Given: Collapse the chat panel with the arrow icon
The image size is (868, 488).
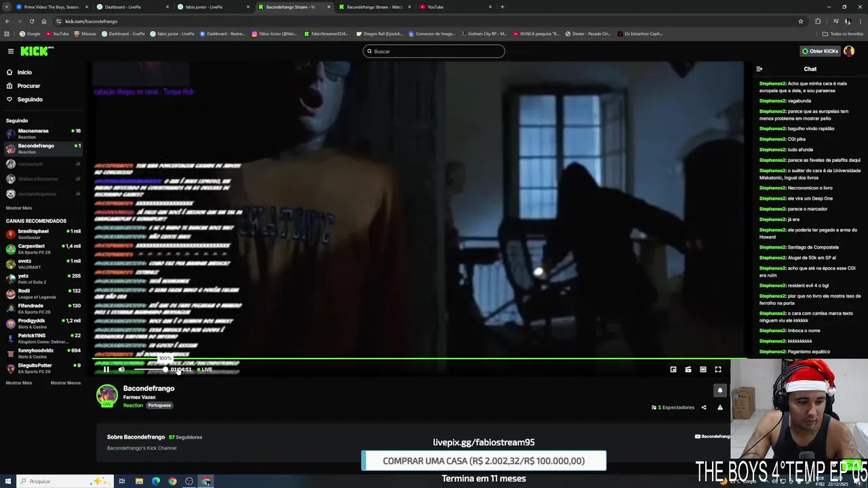Looking at the screenshot, I should point(759,69).
